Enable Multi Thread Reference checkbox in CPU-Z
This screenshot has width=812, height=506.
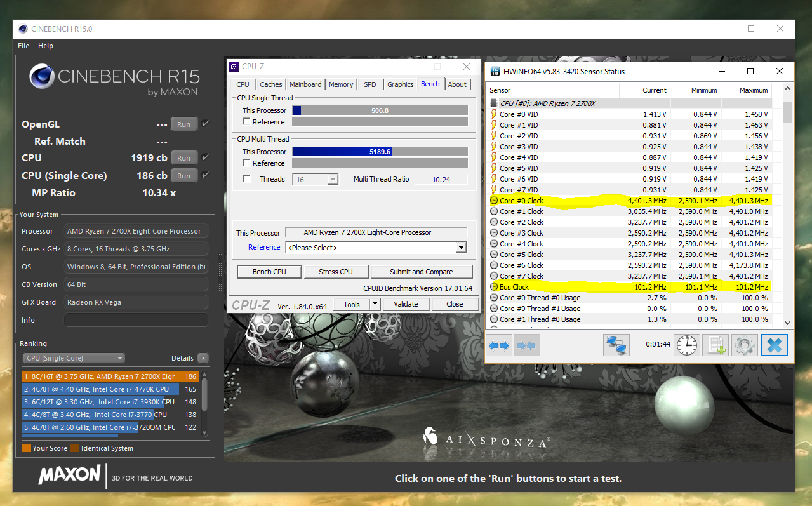[x=246, y=163]
